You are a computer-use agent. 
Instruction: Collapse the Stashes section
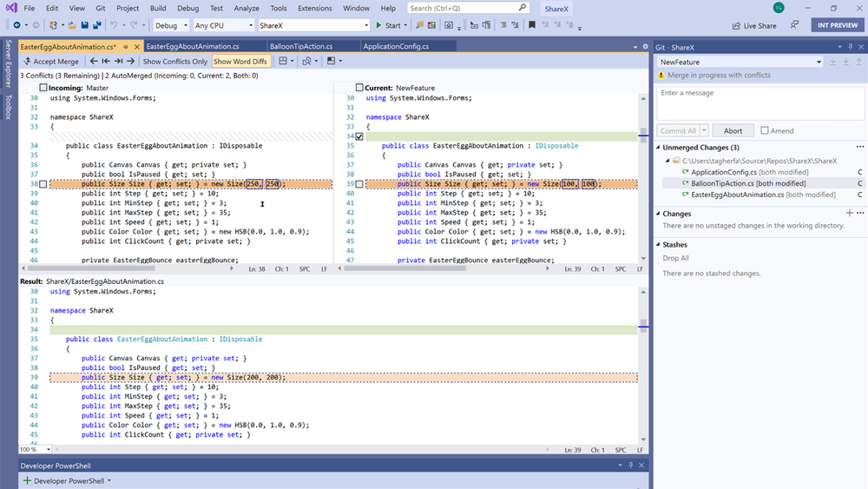tap(659, 244)
